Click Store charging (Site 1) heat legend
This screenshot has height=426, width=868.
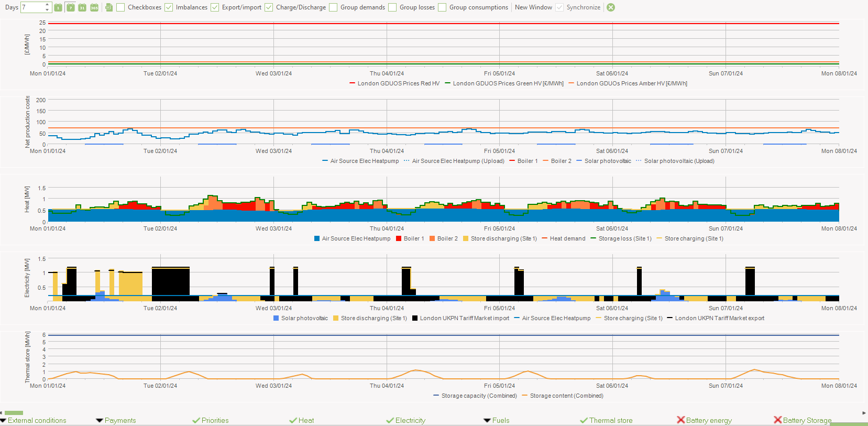[x=690, y=238]
